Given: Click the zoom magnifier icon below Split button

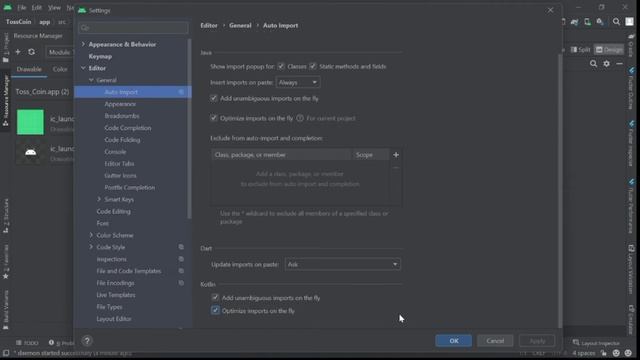Looking at the screenshot, I should pyautogui.click(x=593, y=64).
